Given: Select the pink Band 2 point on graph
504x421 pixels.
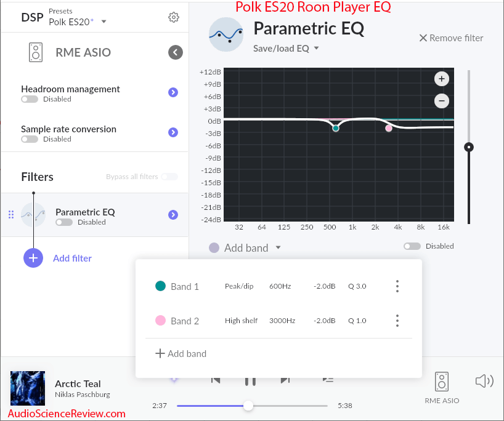Looking at the screenshot, I should pos(389,129).
